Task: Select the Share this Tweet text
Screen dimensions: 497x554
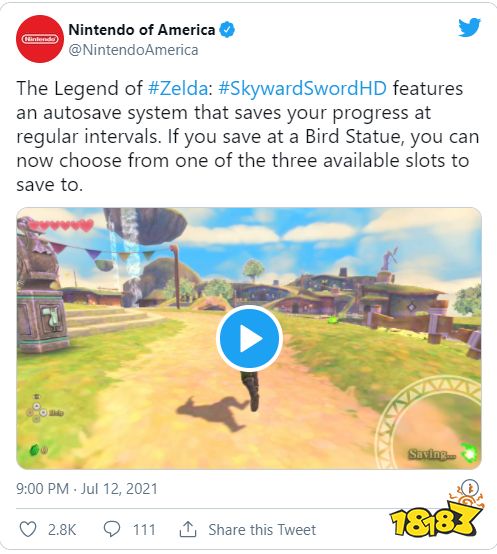Action: click(x=262, y=530)
